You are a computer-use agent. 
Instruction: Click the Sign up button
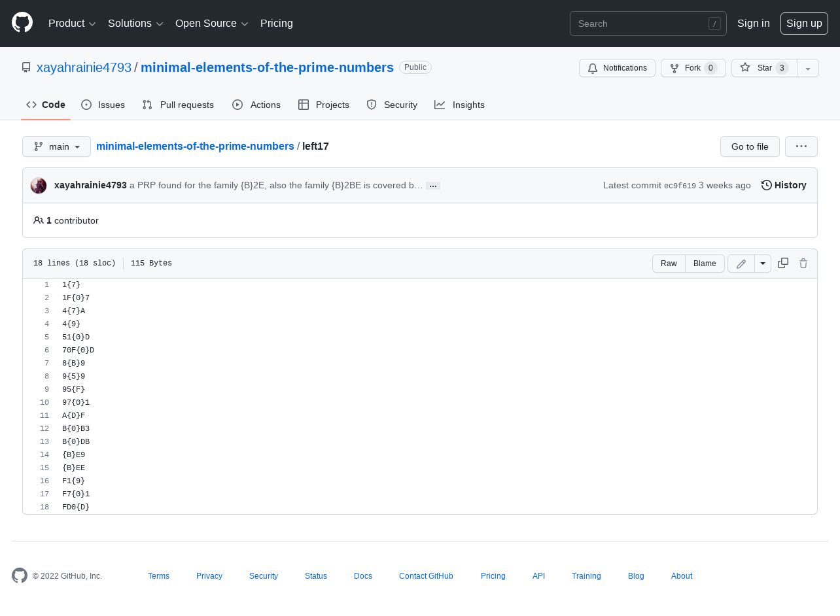coord(804,24)
